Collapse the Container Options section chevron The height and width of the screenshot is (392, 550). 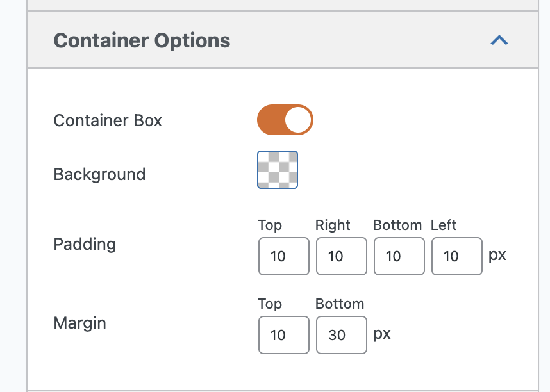pos(499,40)
